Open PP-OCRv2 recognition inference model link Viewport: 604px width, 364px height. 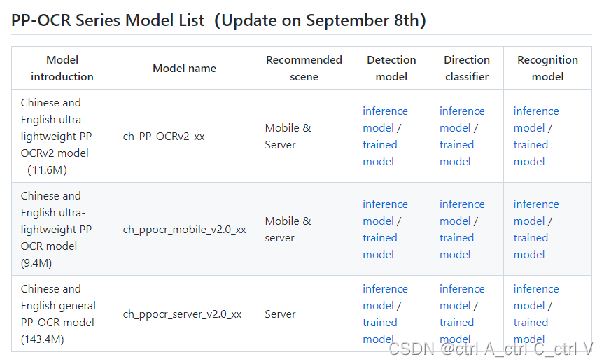[536, 120]
